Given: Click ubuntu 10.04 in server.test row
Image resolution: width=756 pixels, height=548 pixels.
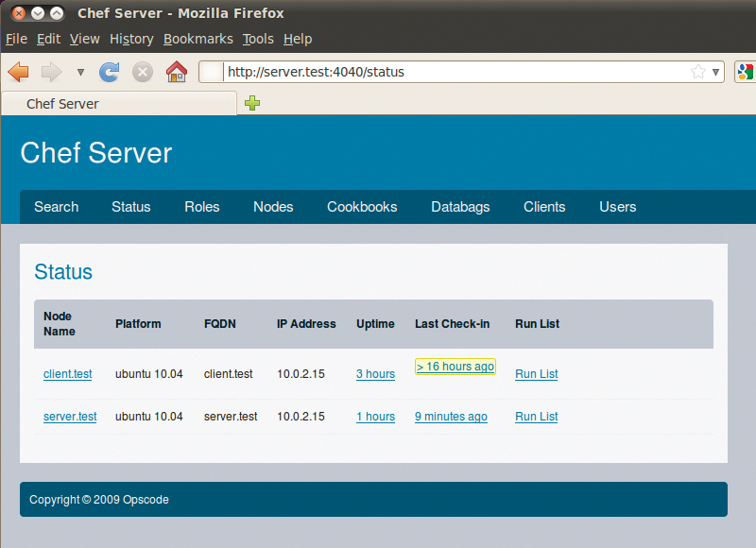Looking at the screenshot, I should pyautogui.click(x=149, y=417).
